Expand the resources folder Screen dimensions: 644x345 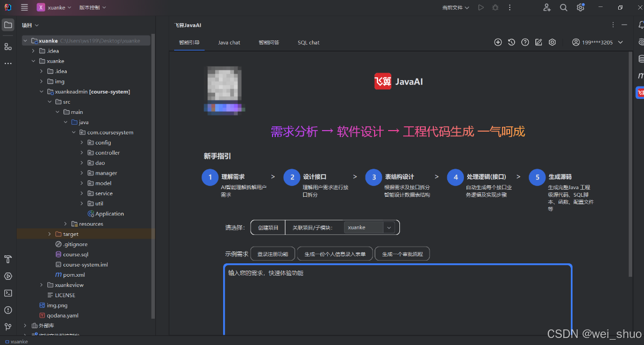[x=65, y=224]
